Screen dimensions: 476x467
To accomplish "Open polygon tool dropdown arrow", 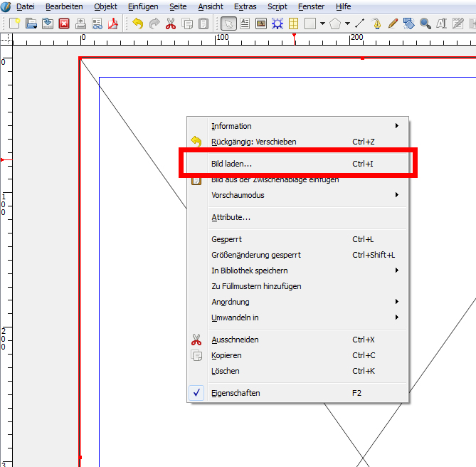I will [347, 23].
